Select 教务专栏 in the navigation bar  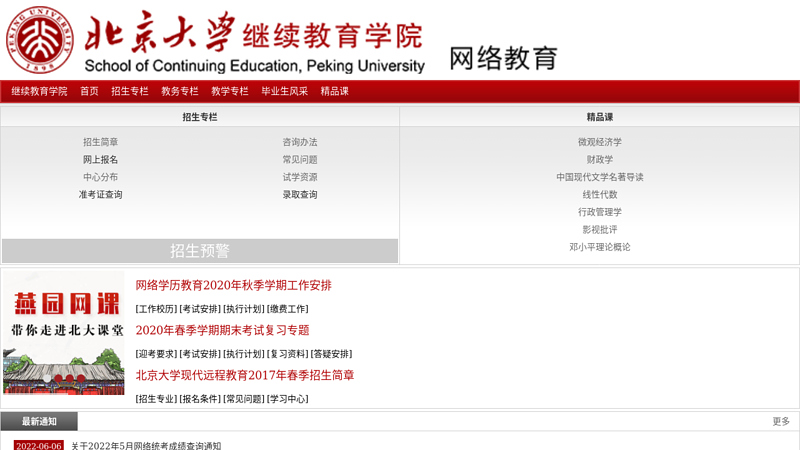(180, 91)
